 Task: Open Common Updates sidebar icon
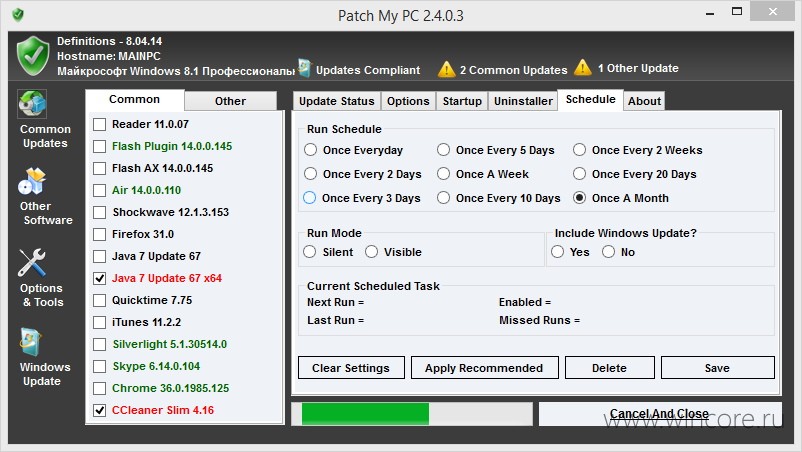click(33, 104)
